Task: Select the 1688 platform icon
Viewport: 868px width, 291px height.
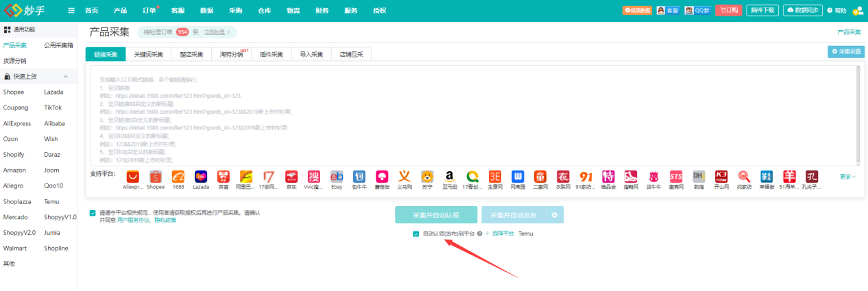Action: [178, 177]
